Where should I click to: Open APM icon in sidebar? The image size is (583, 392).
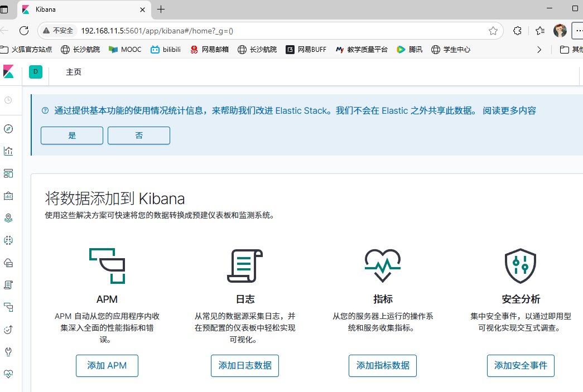pos(8,307)
